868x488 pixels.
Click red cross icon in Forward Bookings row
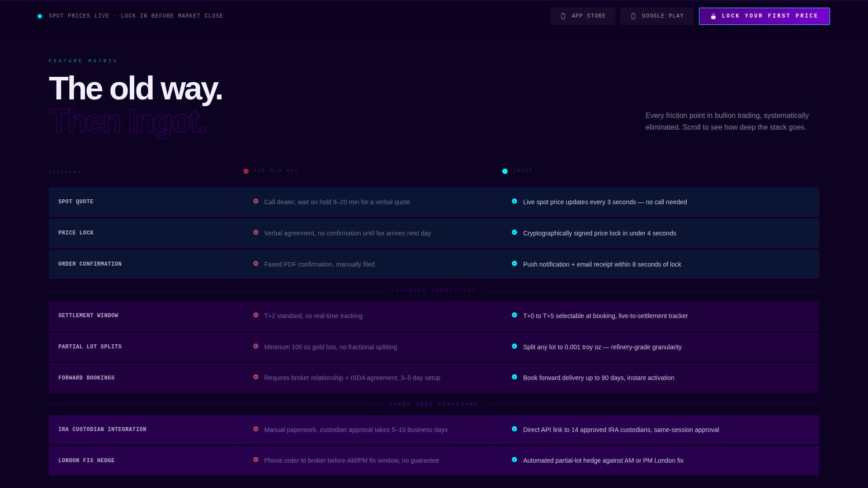tap(256, 377)
